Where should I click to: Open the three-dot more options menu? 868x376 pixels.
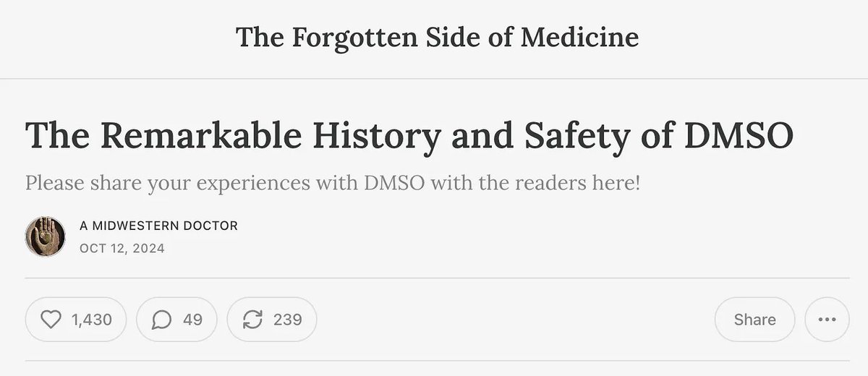(827, 319)
